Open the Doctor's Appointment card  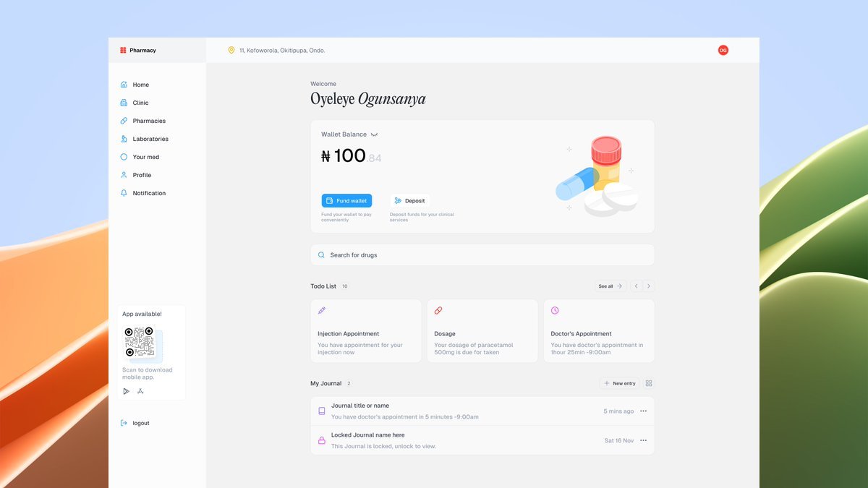tap(599, 331)
